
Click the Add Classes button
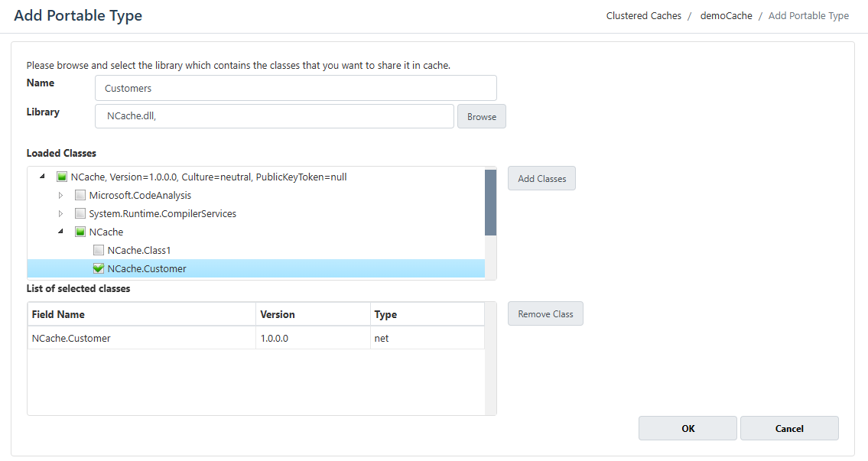coord(542,178)
